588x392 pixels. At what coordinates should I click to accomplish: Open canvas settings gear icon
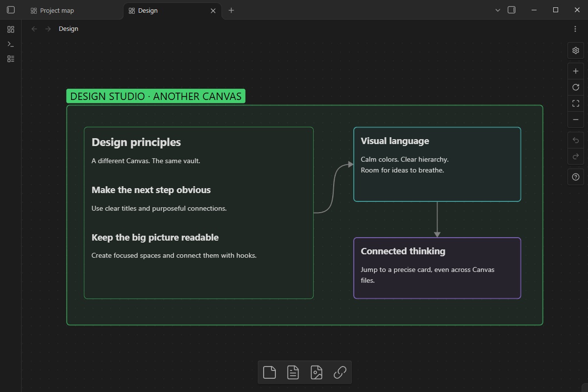(x=576, y=50)
